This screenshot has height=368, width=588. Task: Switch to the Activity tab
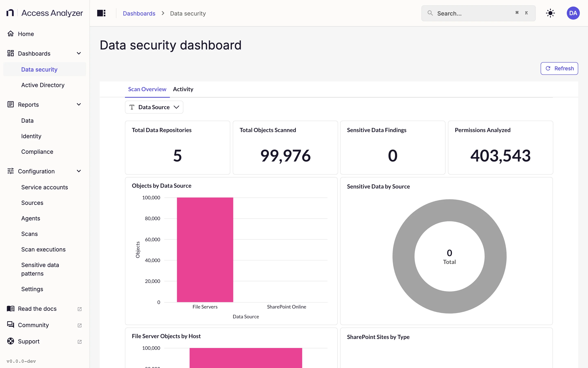pyautogui.click(x=183, y=89)
